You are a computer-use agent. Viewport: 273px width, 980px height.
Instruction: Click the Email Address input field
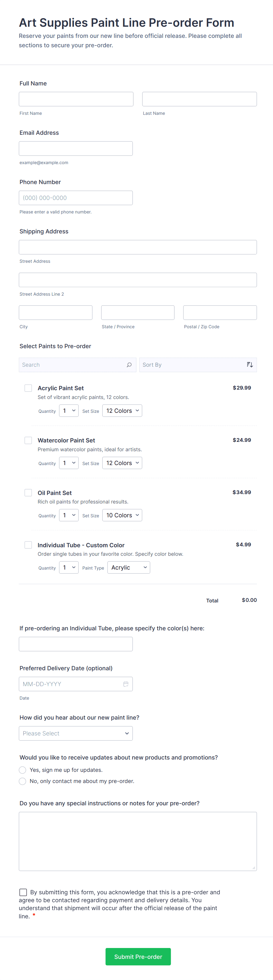[76, 148]
